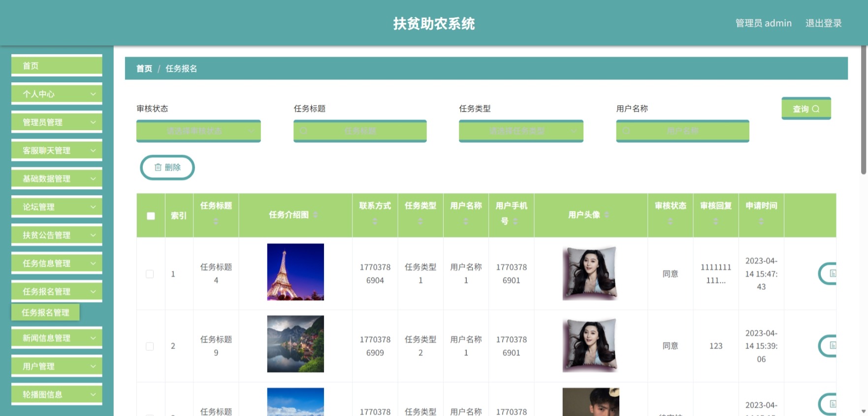868x416 pixels.
Task: Click the sort arrows on 任务标题 column
Action: click(216, 222)
